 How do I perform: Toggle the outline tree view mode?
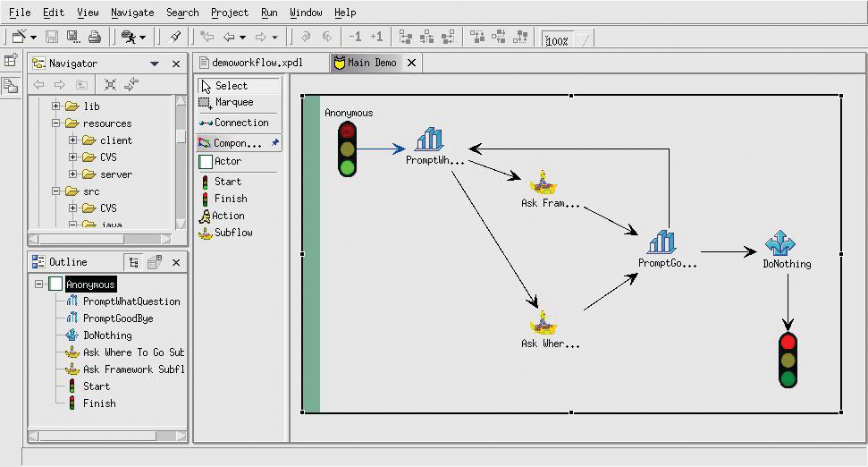pyautogui.click(x=134, y=262)
